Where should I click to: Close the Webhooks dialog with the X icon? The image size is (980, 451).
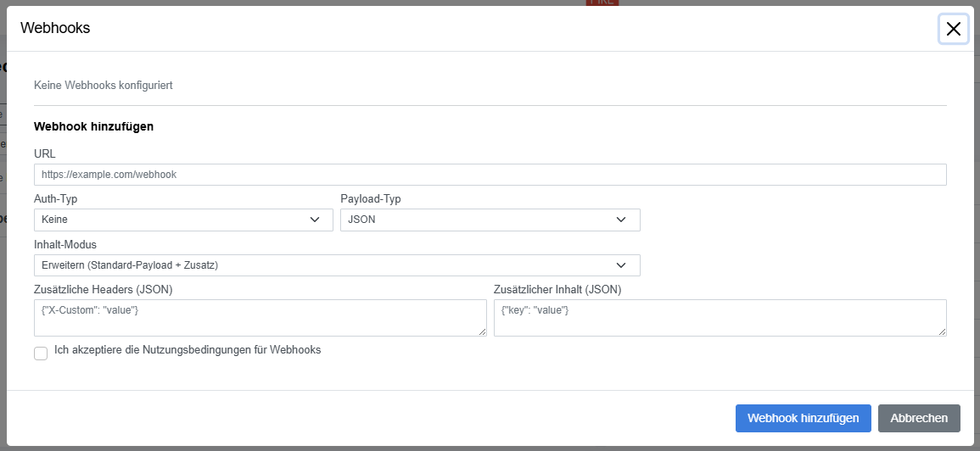tap(953, 29)
